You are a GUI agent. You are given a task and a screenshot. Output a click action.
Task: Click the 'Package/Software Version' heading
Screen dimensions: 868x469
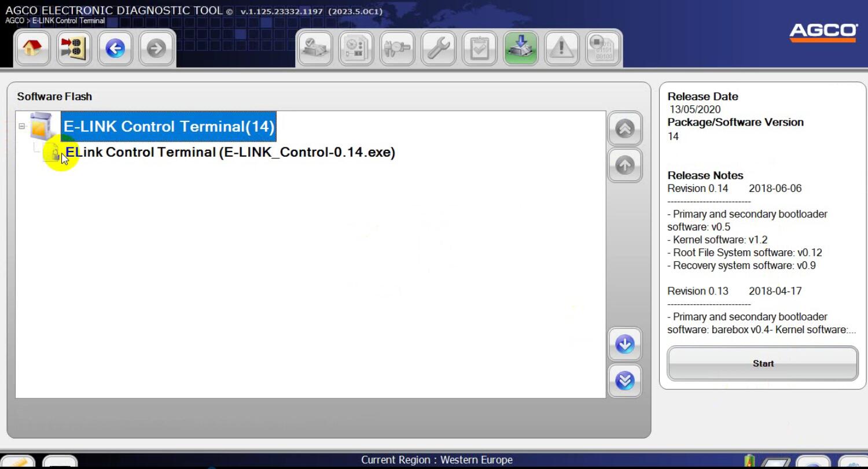pos(735,122)
